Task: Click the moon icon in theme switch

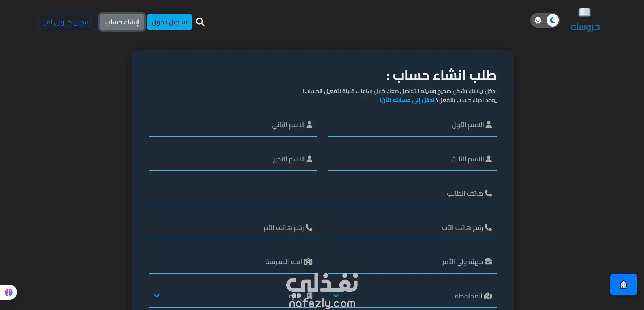Action: [553, 20]
